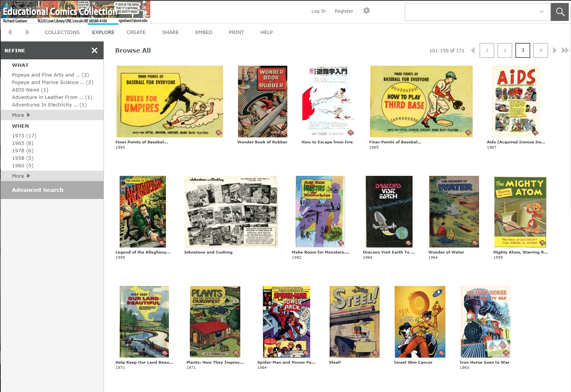Go to the next results page arrow
Screen dimensions: 571x392
tap(555, 50)
